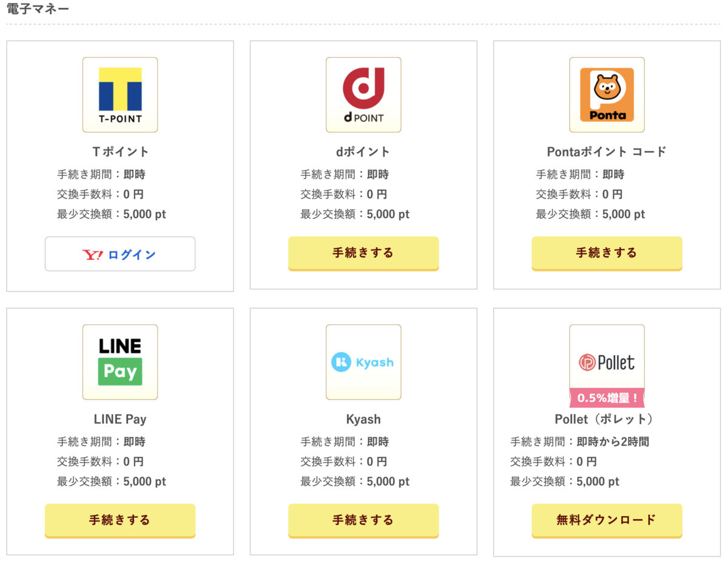Image resolution: width=728 pixels, height=564 pixels.
Task: Click the T-POINT logo icon
Action: (x=120, y=95)
